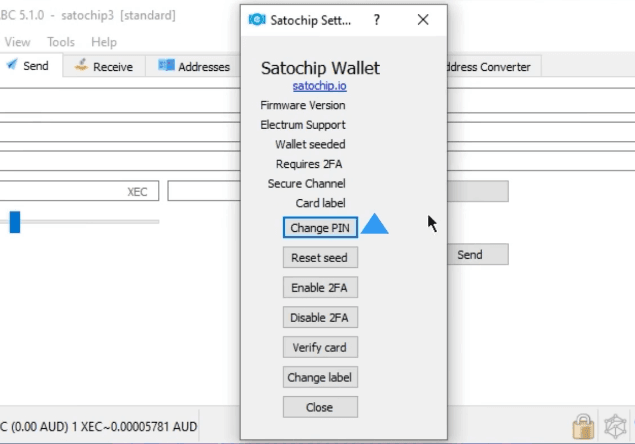Open the Receive tab
The width and height of the screenshot is (635, 444).
(x=104, y=67)
